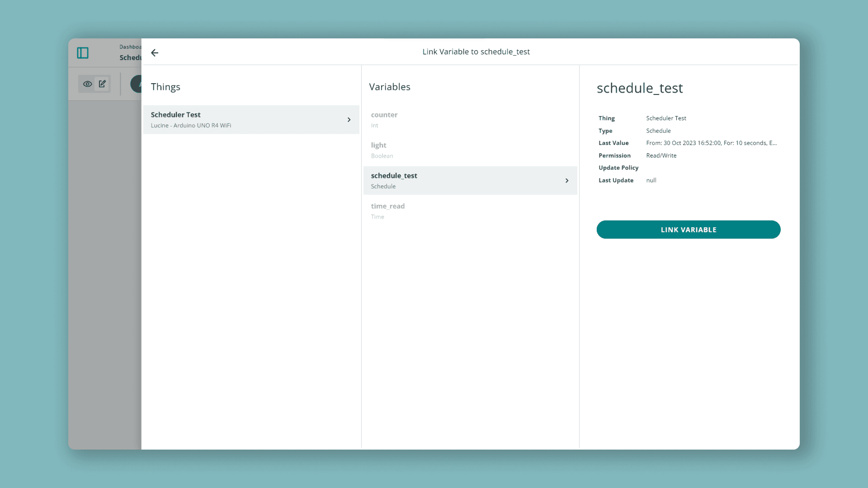
Task: Click the chevron on the schedule_test row
Action: click(567, 181)
